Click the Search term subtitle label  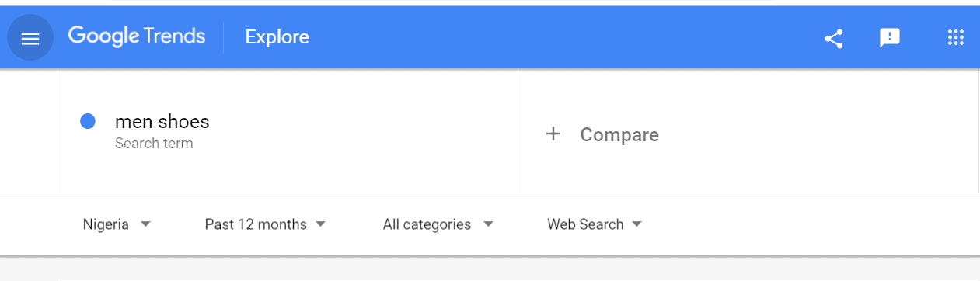(154, 144)
